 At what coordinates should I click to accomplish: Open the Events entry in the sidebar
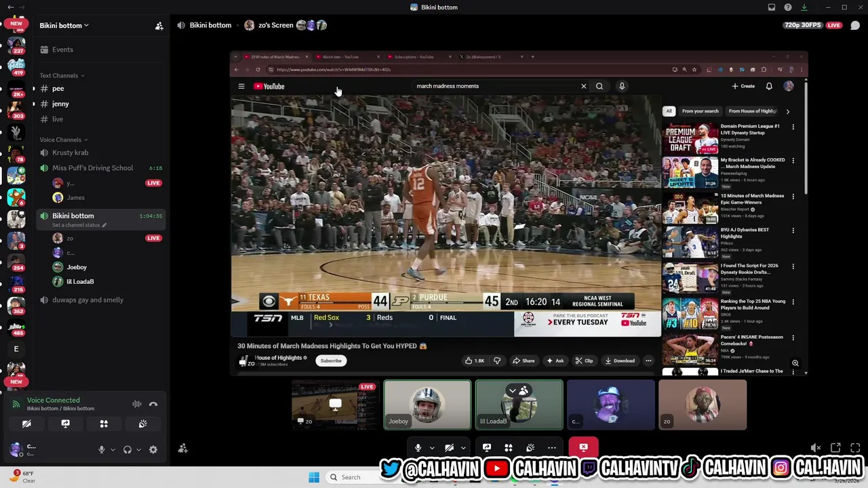click(x=62, y=49)
